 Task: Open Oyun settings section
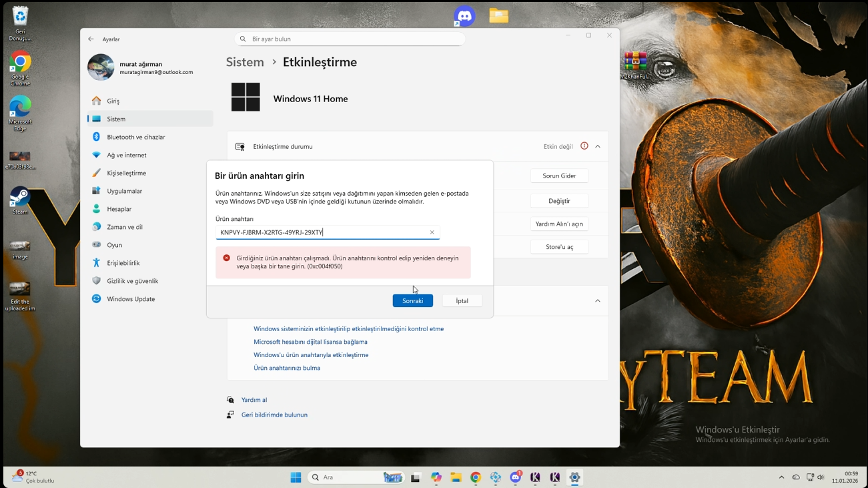pos(150,245)
